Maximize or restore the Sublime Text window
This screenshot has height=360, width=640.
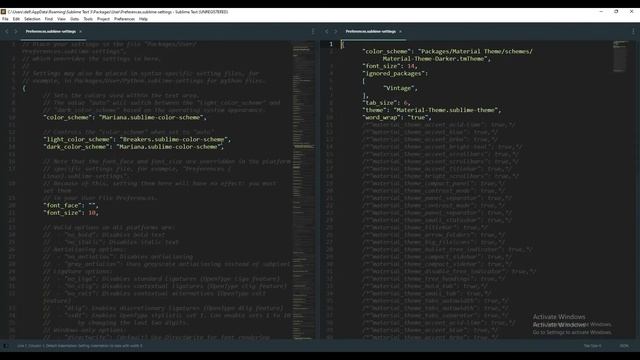coord(616,12)
